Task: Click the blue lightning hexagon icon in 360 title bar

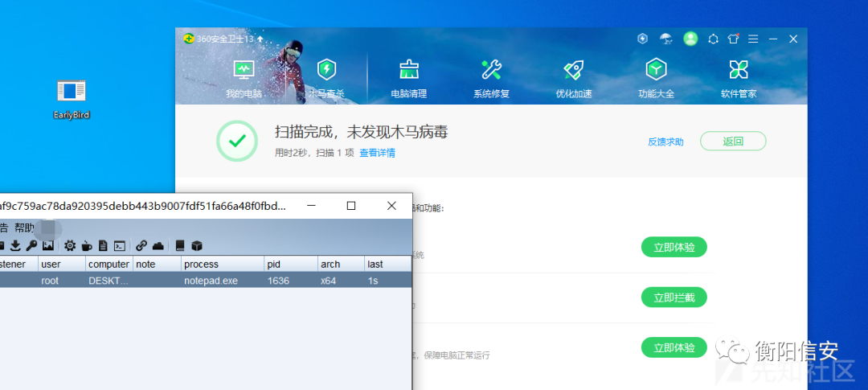Action: (x=643, y=39)
